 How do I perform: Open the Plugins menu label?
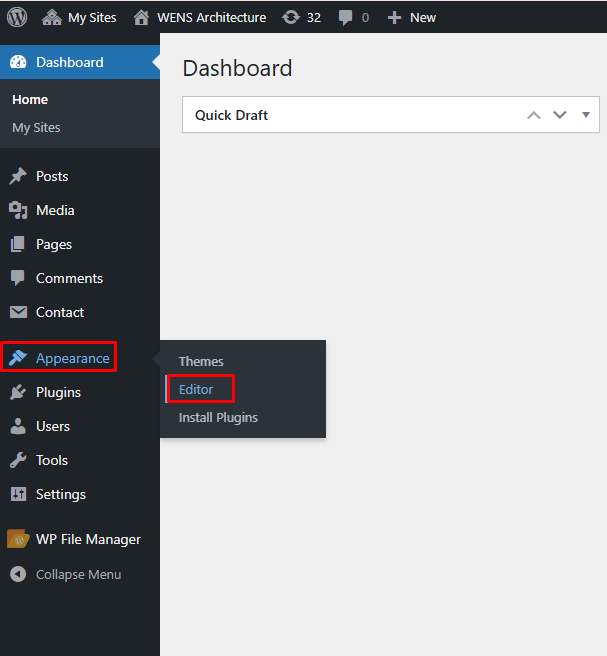[x=59, y=392]
